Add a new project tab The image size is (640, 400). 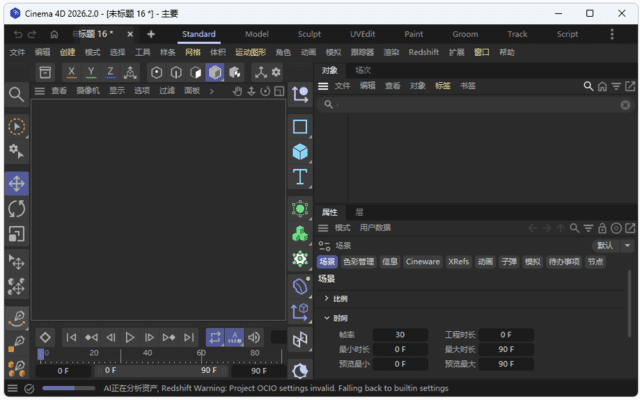coord(151,34)
